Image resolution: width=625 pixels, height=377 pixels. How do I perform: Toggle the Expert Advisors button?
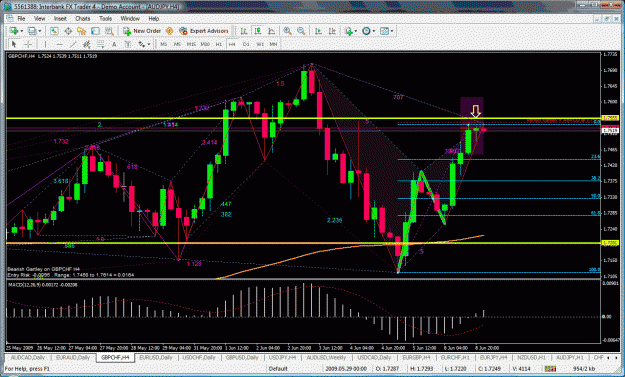(204, 31)
